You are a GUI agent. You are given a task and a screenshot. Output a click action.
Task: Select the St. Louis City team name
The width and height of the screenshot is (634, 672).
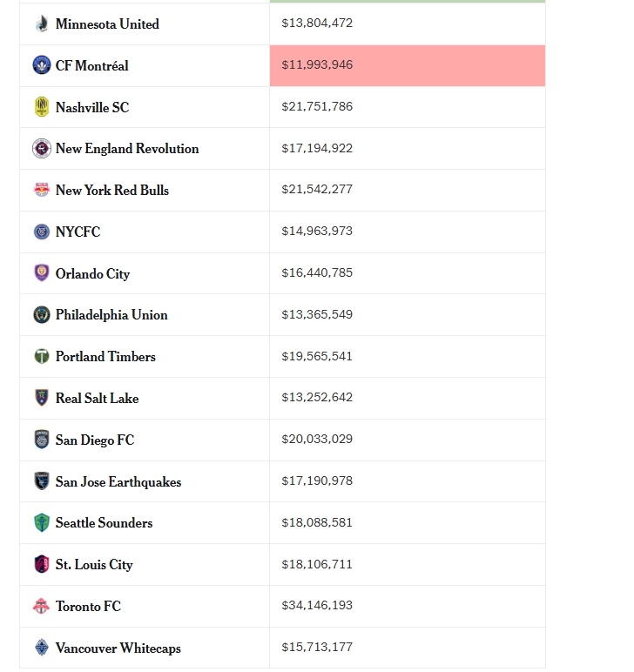(x=94, y=565)
